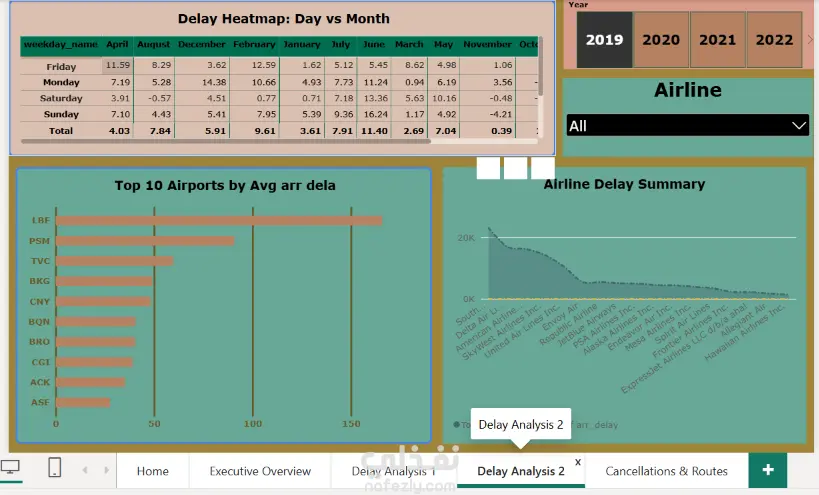Open the Airline dropdown showing All

tap(688, 126)
